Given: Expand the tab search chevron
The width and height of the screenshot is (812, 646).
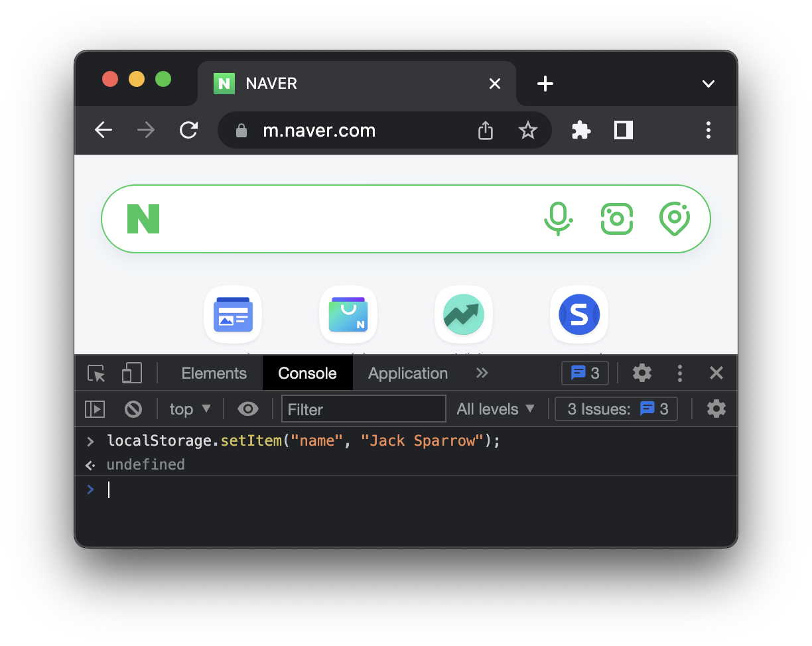Looking at the screenshot, I should (x=709, y=84).
